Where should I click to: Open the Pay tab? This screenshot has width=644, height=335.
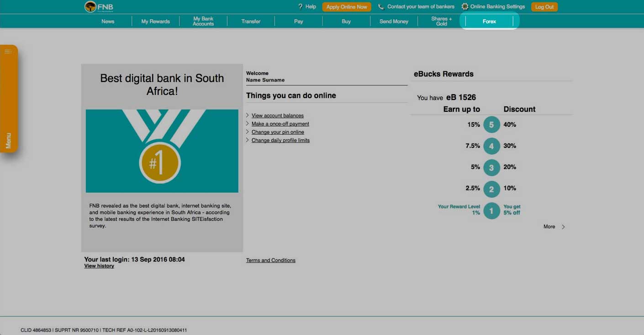(299, 21)
